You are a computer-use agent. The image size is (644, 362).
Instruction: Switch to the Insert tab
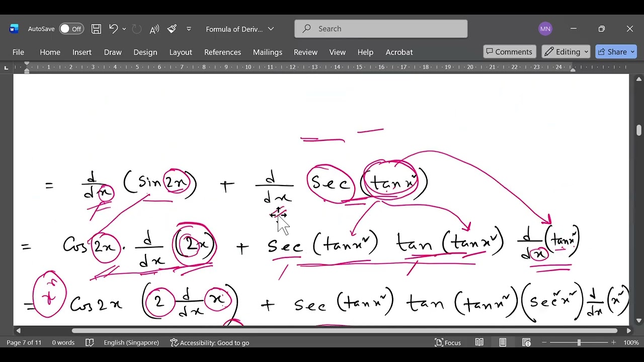pyautogui.click(x=82, y=52)
